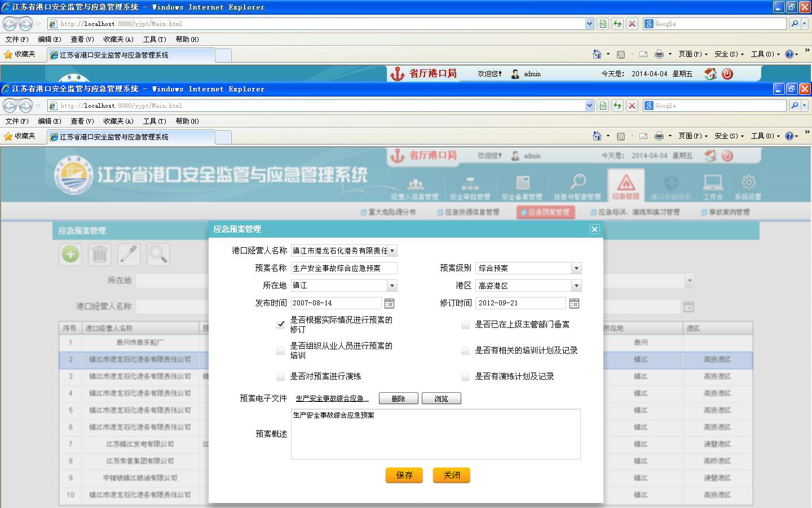
Task: Open the 工作台 monitor icon
Action: [713, 186]
